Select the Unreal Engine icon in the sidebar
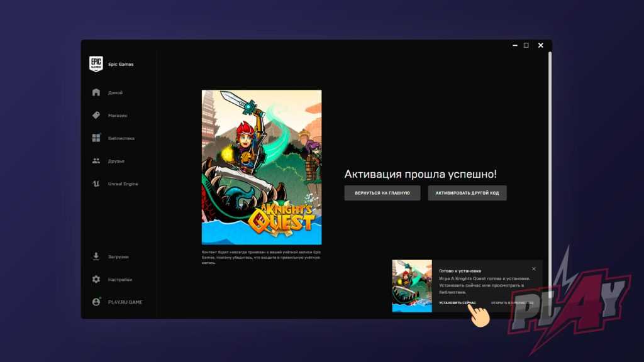644x362 pixels. click(96, 184)
